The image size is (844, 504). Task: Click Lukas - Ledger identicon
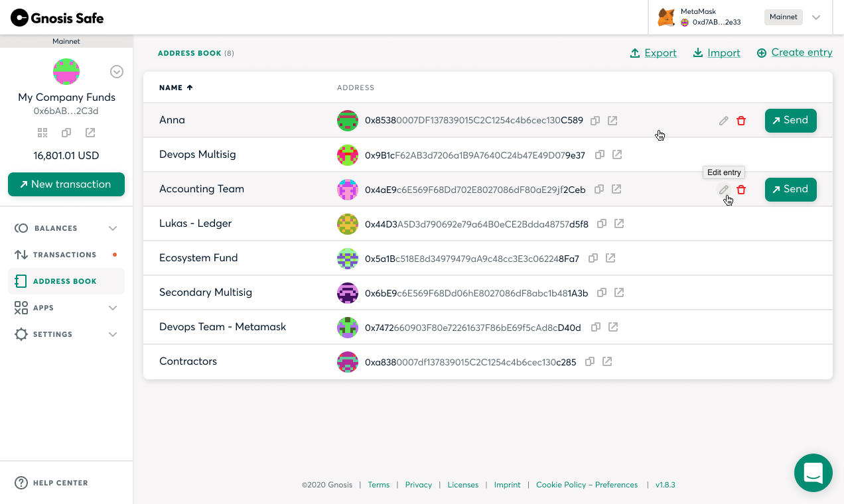pyautogui.click(x=348, y=223)
